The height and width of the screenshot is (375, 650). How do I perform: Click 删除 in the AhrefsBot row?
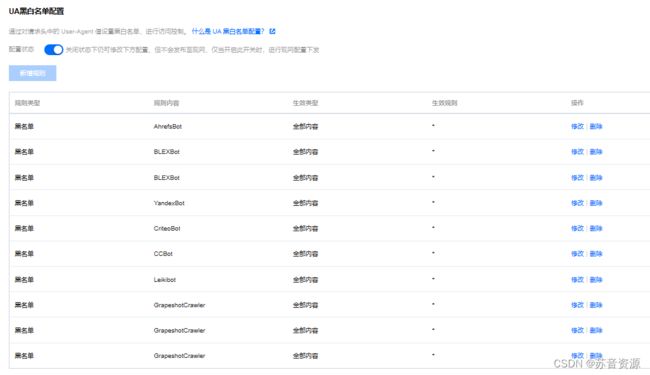pos(596,126)
